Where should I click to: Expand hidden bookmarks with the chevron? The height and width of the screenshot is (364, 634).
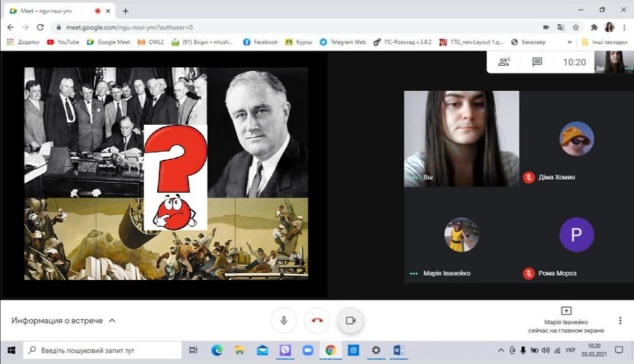pos(570,42)
